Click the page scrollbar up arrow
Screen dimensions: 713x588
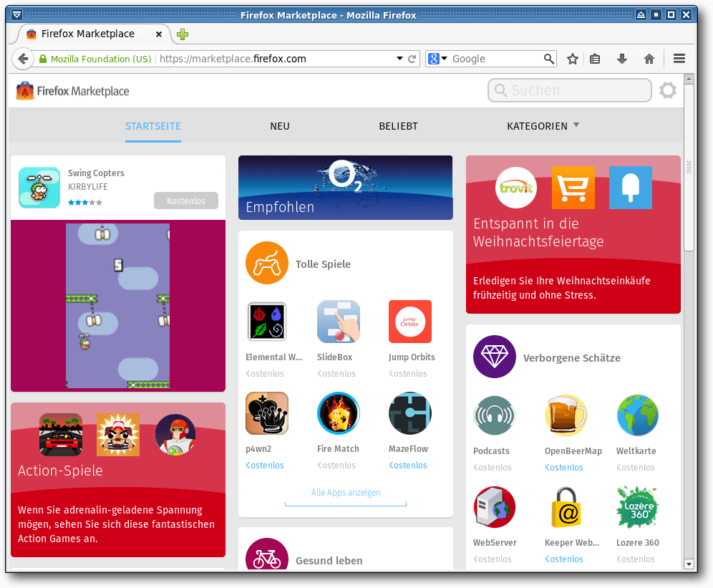click(x=689, y=79)
